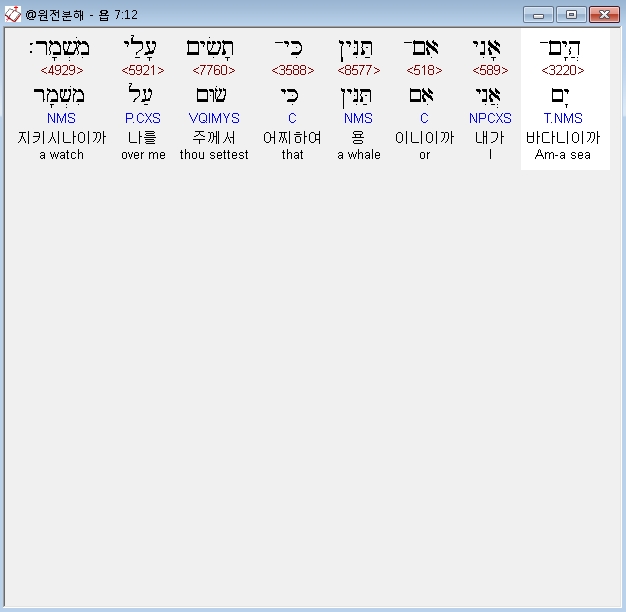Click the Hebrew text word above <5921>

tap(140, 48)
